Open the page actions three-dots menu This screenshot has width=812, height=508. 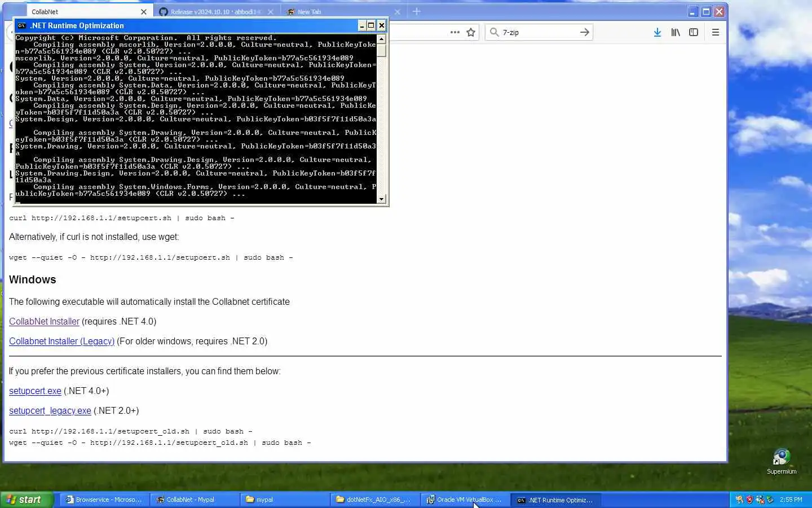pyautogui.click(x=455, y=33)
